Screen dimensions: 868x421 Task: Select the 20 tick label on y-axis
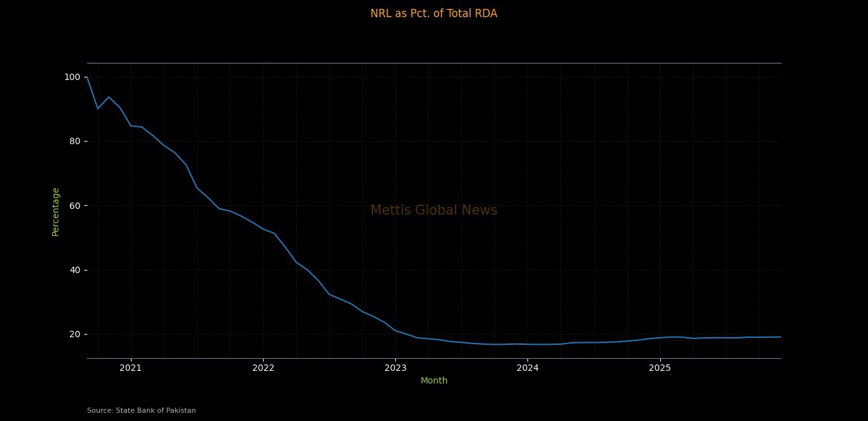tap(74, 334)
